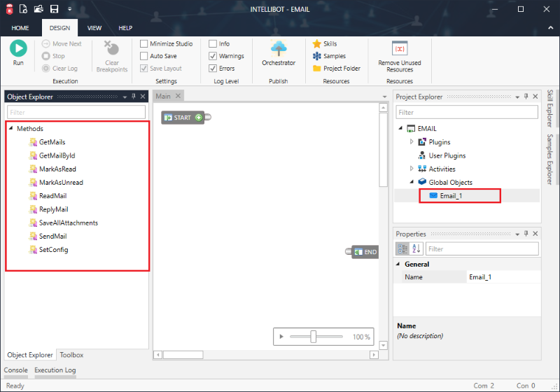Screen dimensions: 560x392
Task: Open the Toolbox tab at the bottom
Action: pyautogui.click(x=71, y=355)
